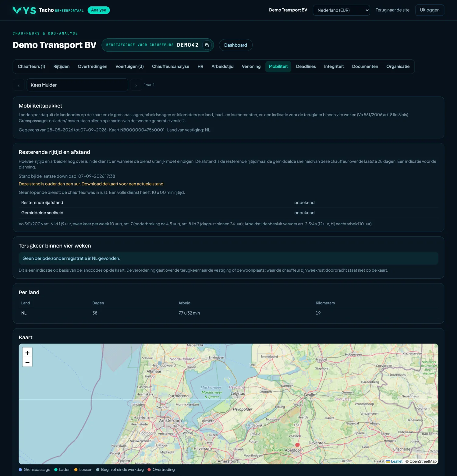Open the Organisatie tab
This screenshot has height=476, width=457.
398,66
